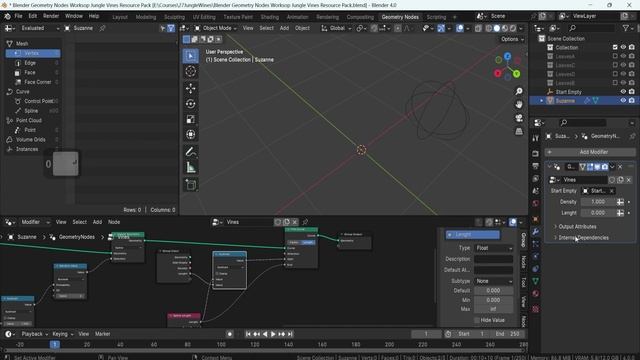Pin the node tree in node editor header
This screenshot has height=360, width=640.
pyautogui.click(x=304, y=222)
